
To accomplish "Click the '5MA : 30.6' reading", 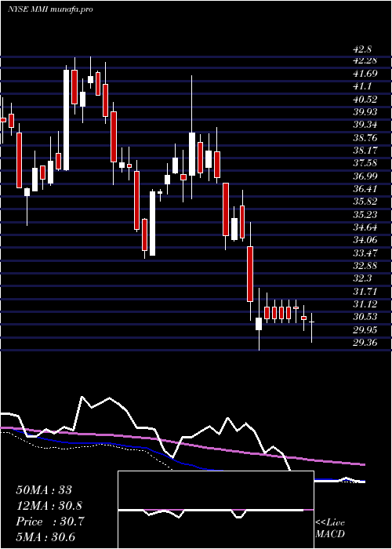I will coord(45,537).
